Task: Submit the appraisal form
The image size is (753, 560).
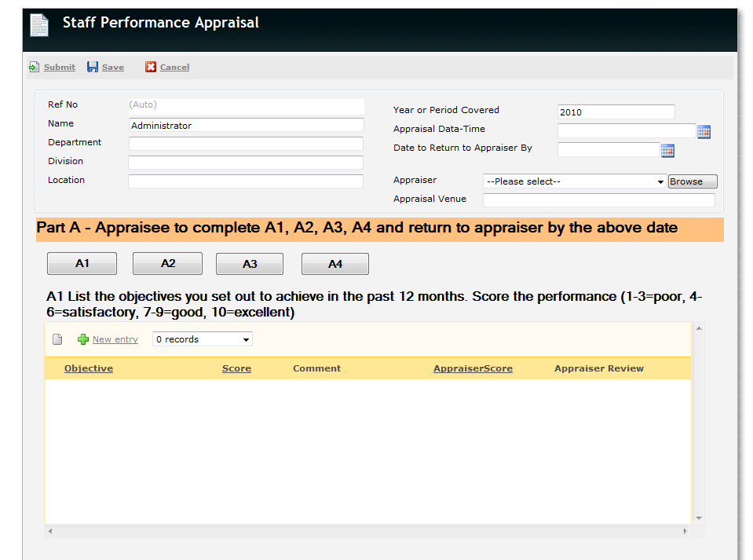Action: (60, 68)
